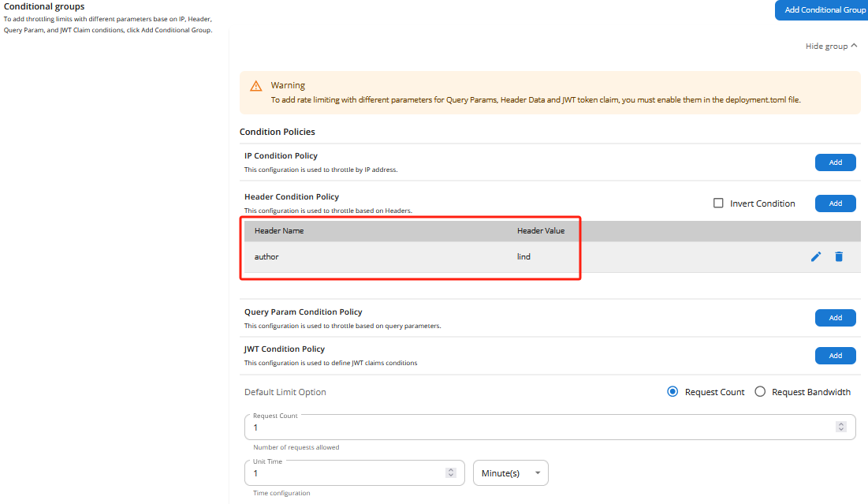This screenshot has width=868, height=504.
Task: Collapse the section with Hide group
Action: point(831,47)
